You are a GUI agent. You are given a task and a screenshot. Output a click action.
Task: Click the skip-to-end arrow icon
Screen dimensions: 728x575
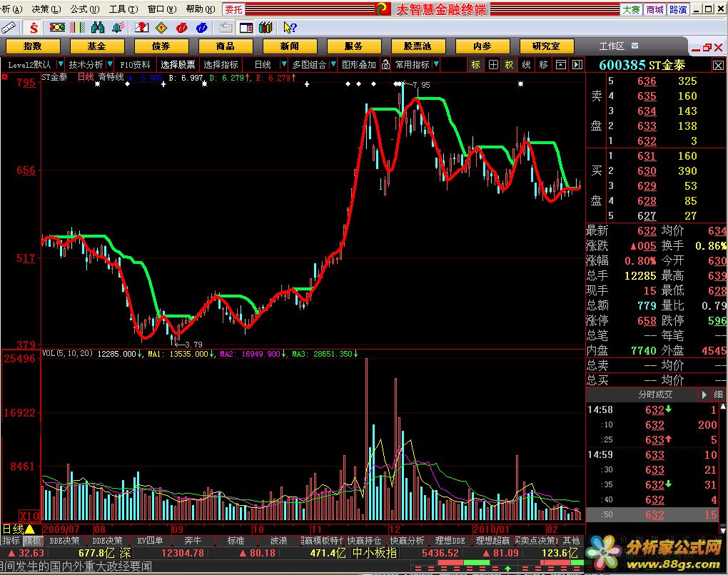tap(577, 64)
